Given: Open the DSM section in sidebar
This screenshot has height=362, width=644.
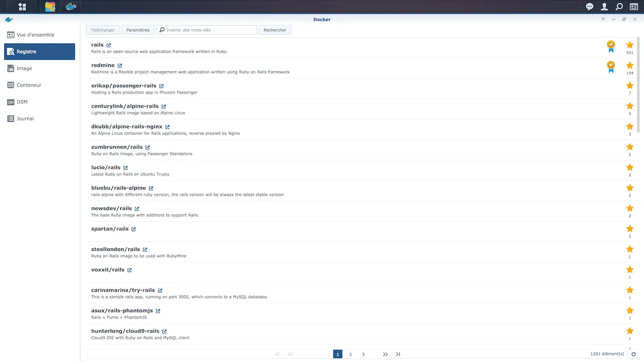Looking at the screenshot, I should click(40, 102).
